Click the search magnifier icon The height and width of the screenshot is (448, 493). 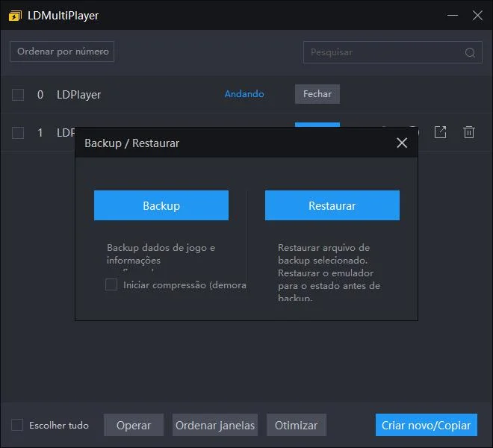tap(470, 52)
